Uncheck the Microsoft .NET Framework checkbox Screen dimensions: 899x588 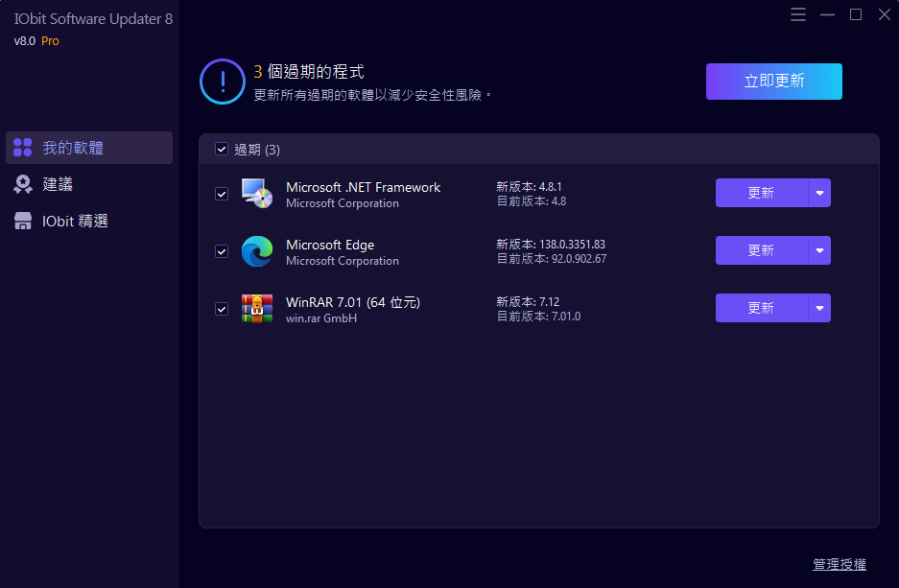click(222, 194)
